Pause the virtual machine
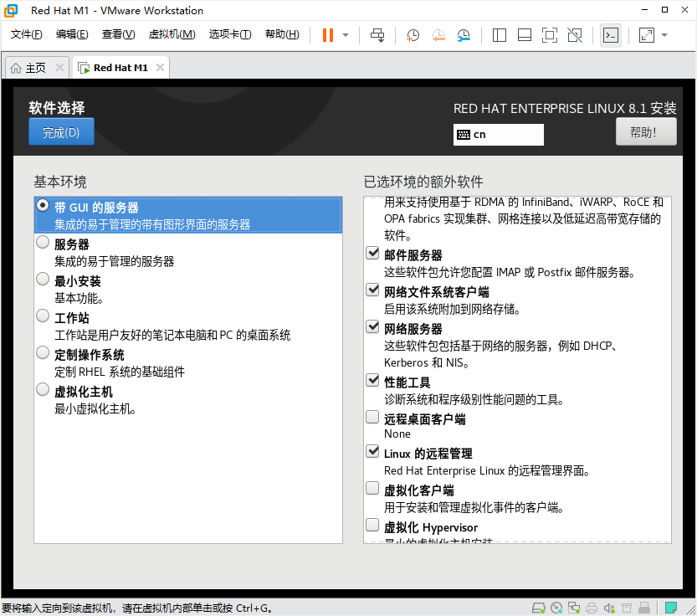This screenshot has height=616, width=697. pos(328,35)
